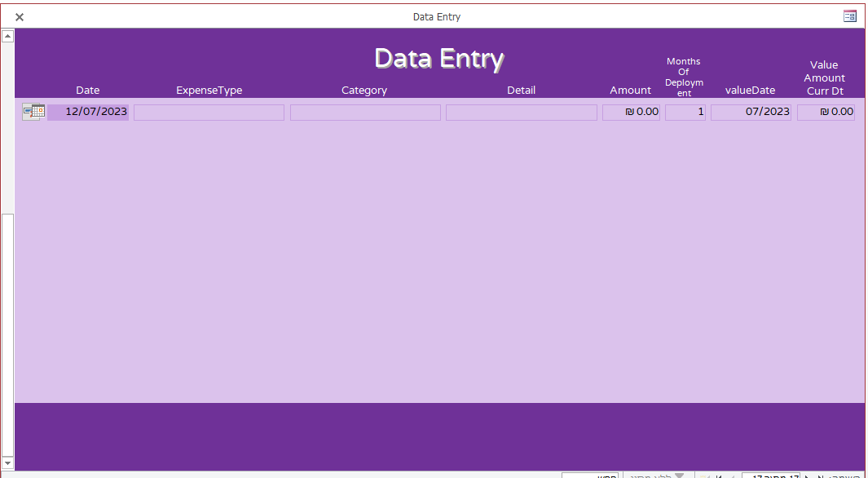Select the valueDate field showing 07/2023

tap(750, 113)
